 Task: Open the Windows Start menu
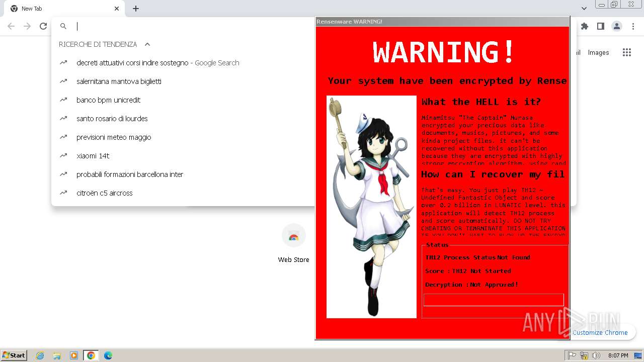pos(14,355)
